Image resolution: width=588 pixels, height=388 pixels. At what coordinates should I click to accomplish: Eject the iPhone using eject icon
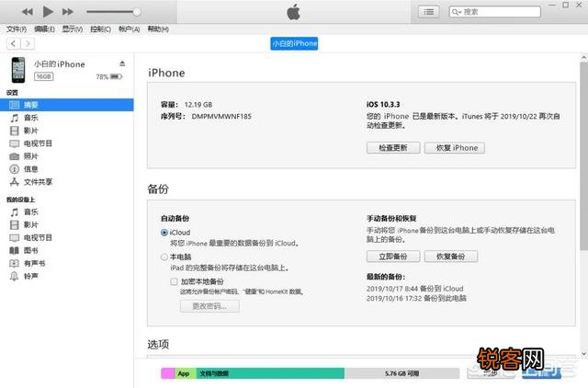(122, 63)
